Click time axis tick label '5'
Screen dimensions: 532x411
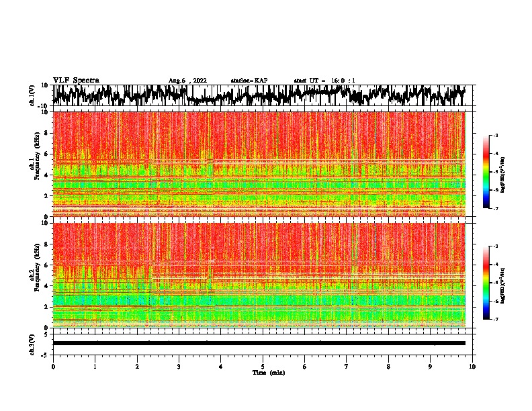[x=263, y=367]
